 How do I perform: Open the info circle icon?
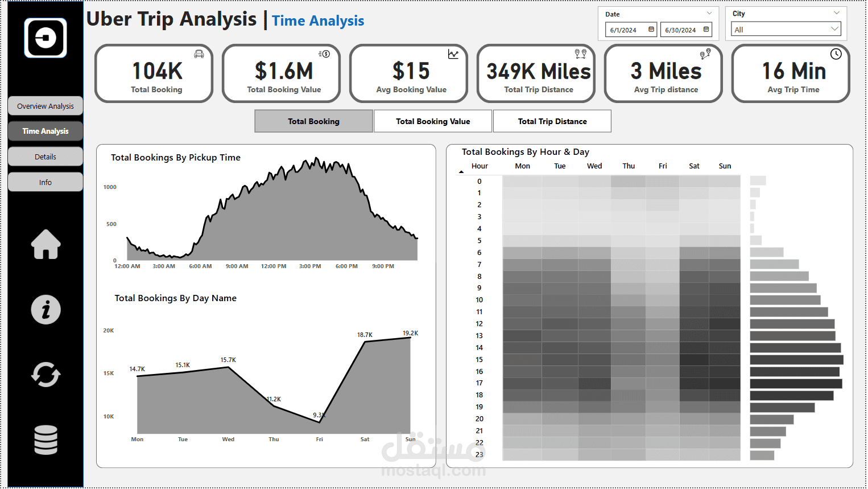(x=46, y=310)
